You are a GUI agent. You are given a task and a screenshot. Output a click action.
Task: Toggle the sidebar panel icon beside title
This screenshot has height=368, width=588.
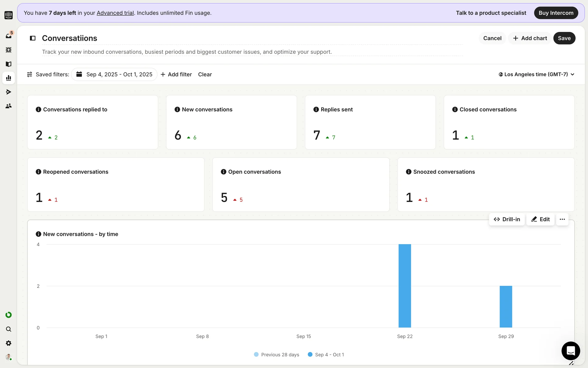(x=33, y=38)
